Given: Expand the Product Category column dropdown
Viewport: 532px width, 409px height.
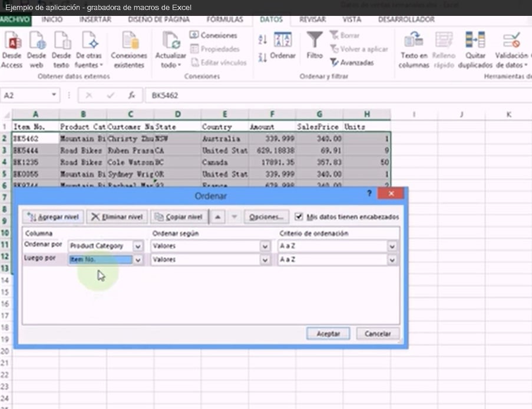Looking at the screenshot, I should pyautogui.click(x=138, y=246).
